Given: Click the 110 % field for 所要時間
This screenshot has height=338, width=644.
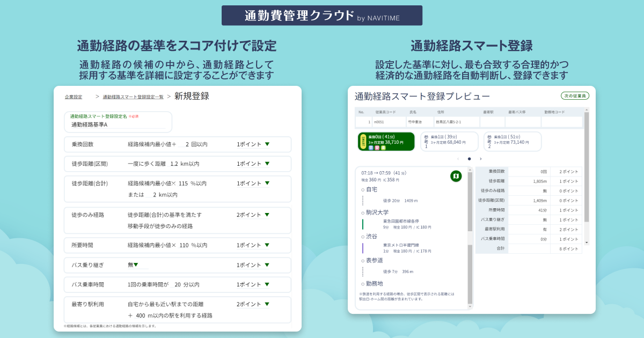Looking at the screenshot, I should [184, 245].
